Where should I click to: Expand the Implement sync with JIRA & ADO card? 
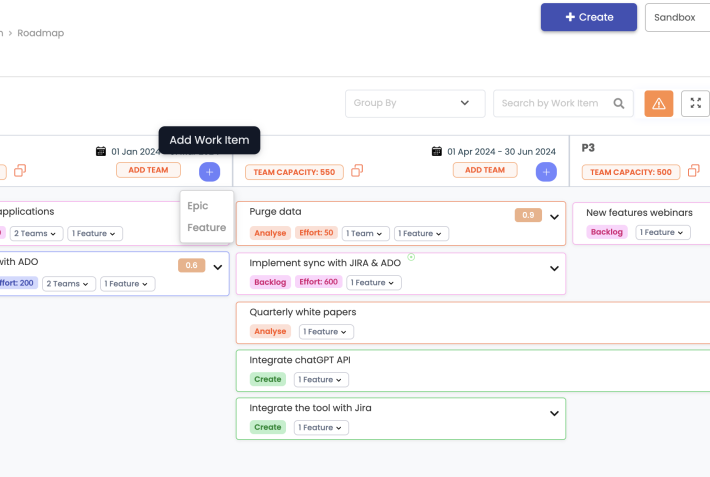tap(554, 268)
